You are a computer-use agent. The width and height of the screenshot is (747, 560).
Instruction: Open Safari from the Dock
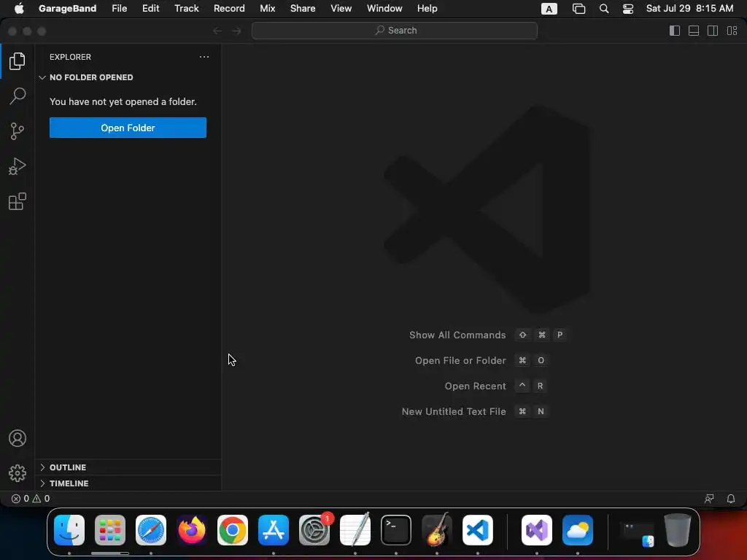point(151,530)
